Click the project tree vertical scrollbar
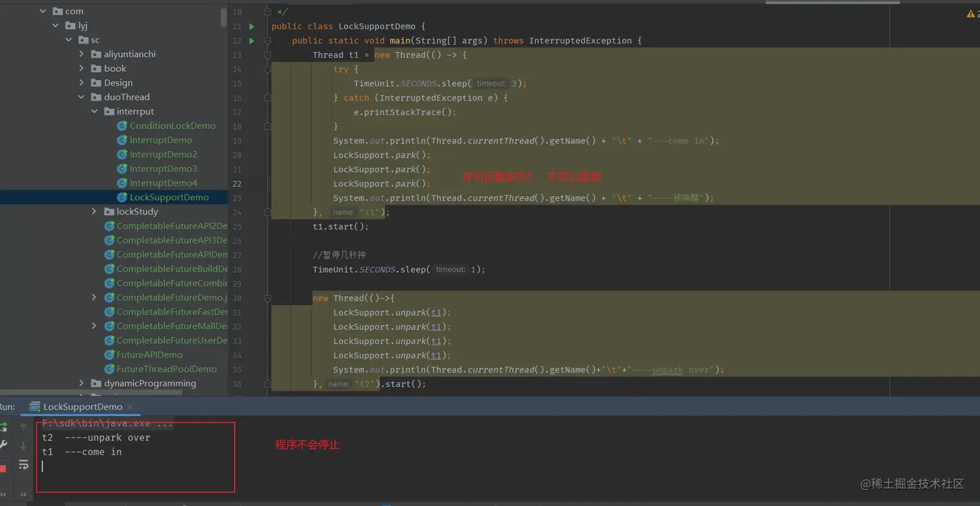The image size is (980, 506). click(x=224, y=18)
